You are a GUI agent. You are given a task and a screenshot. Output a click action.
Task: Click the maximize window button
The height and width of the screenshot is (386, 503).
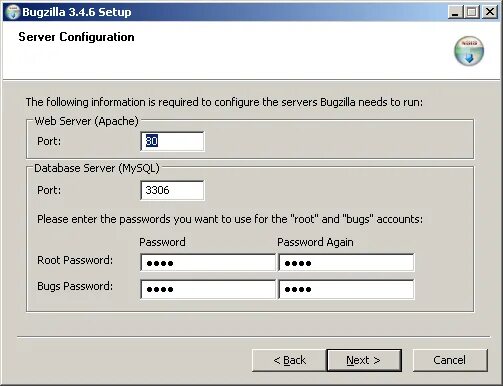click(x=472, y=12)
